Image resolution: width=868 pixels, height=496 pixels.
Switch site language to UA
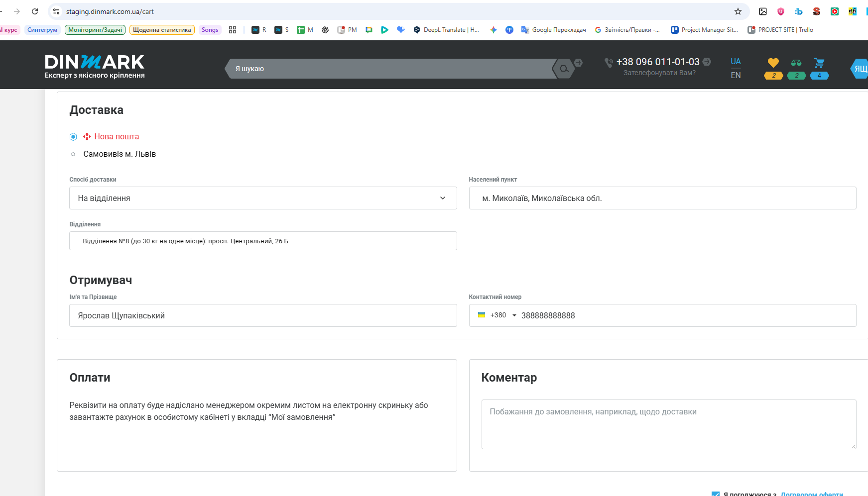click(x=736, y=61)
